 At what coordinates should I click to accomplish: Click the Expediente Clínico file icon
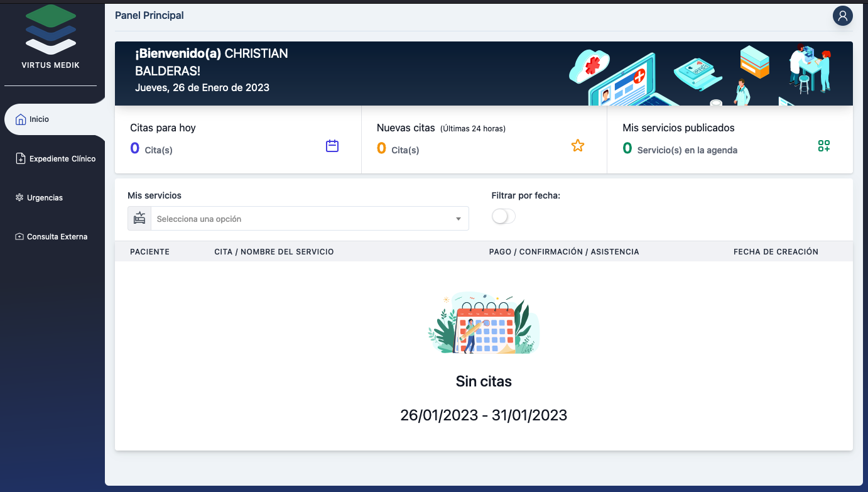click(21, 159)
